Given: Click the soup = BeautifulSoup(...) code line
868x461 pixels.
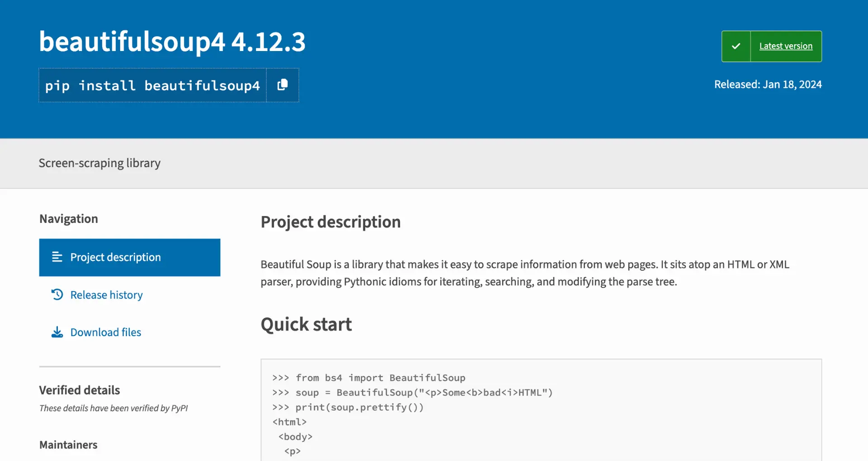Looking at the screenshot, I should click(x=412, y=392).
